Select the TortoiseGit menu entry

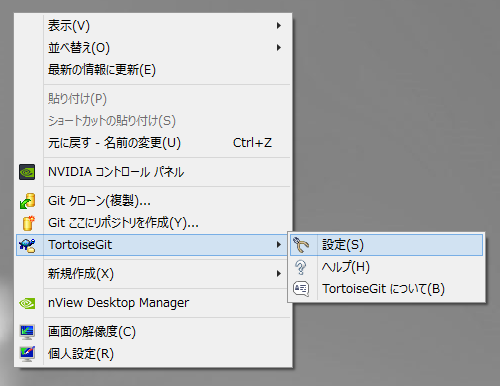click(152, 245)
